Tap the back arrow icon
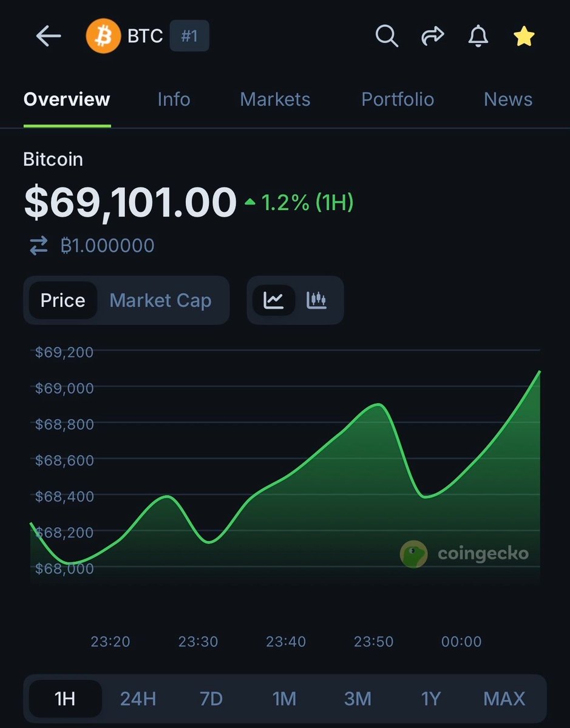This screenshot has height=728, width=570. tap(49, 36)
